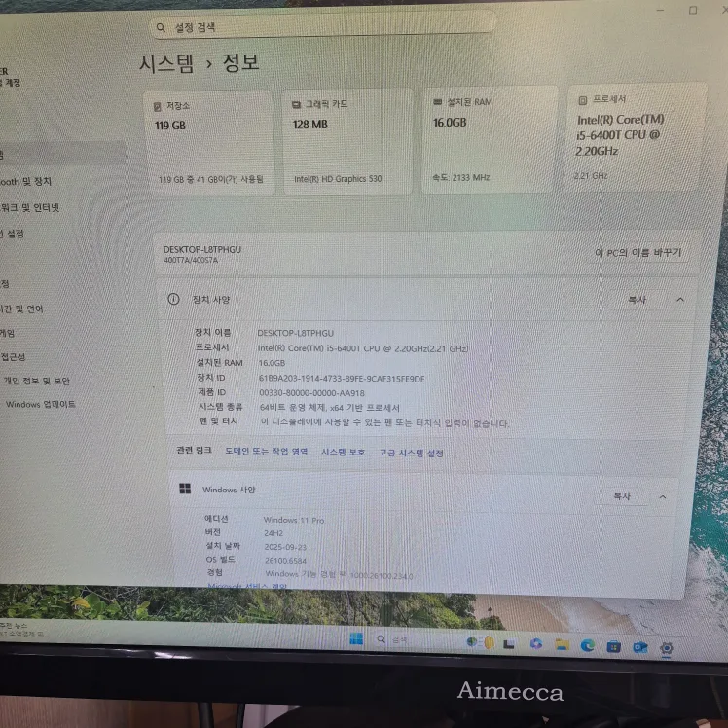The width and height of the screenshot is (728, 728).
Task: Open File Explorer from taskbar
Action: pos(562,644)
